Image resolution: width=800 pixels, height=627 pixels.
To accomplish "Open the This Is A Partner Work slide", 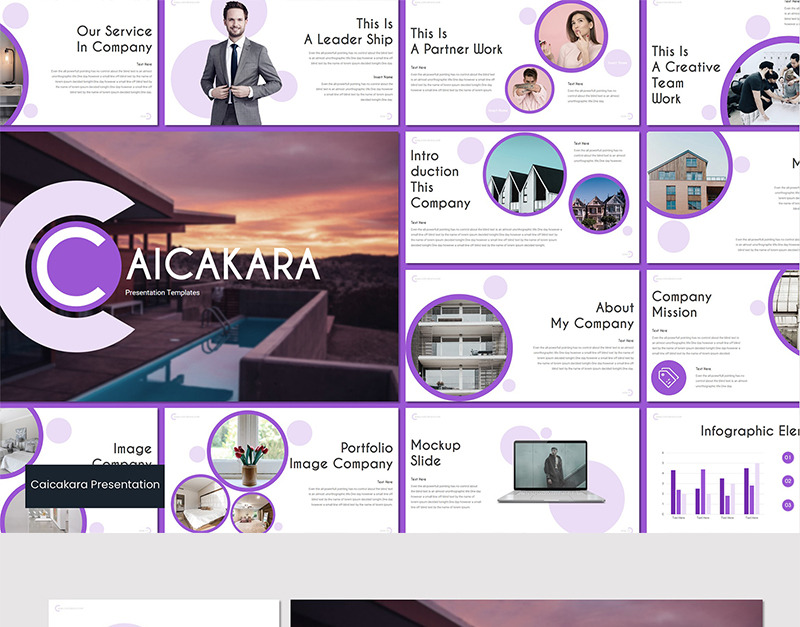I will pyautogui.click(x=522, y=62).
